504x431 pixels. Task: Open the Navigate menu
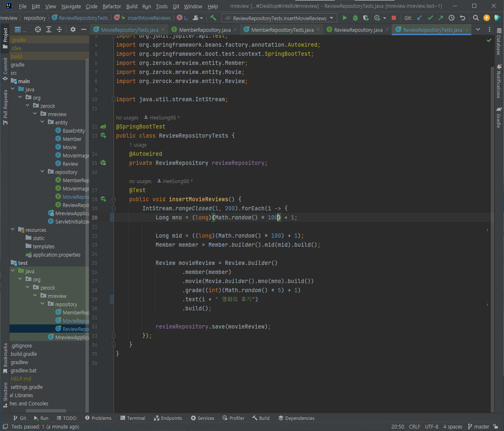pyautogui.click(x=71, y=6)
